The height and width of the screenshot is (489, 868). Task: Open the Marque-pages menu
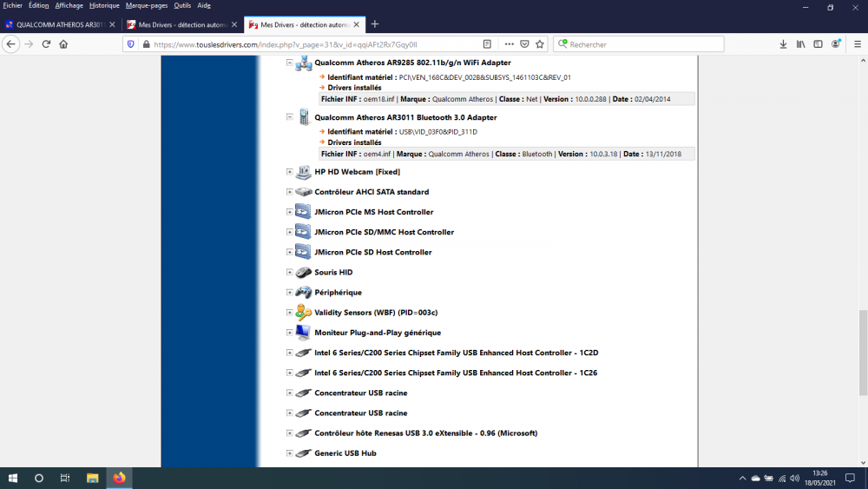pyautogui.click(x=147, y=5)
